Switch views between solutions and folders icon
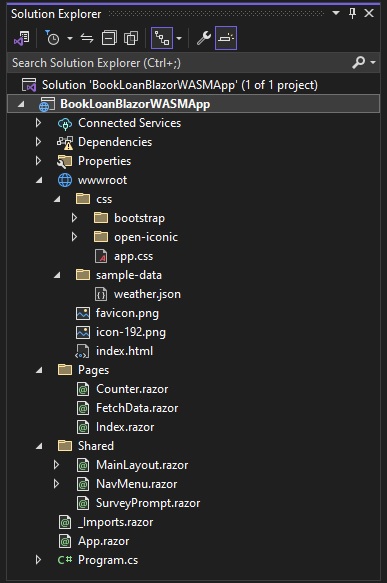 click(22, 38)
